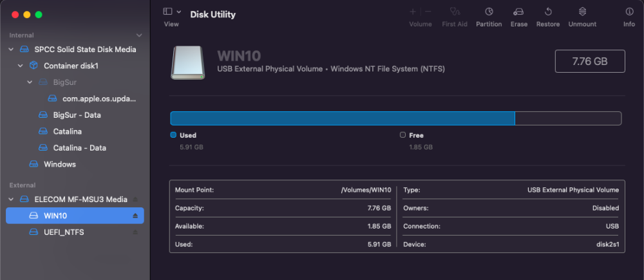Unmount the selected WIN10 volume via toolbar
The width and height of the screenshot is (644, 280).
coord(582,12)
